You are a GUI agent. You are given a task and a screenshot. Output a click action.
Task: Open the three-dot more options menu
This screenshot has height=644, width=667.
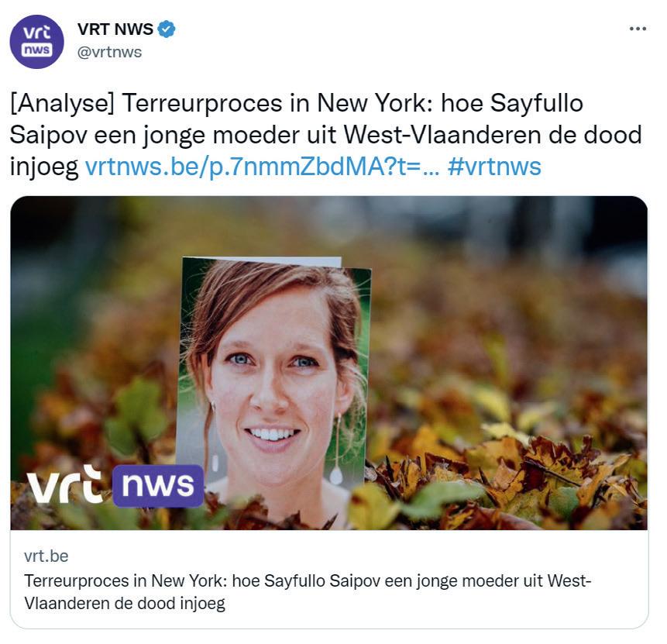(638, 29)
